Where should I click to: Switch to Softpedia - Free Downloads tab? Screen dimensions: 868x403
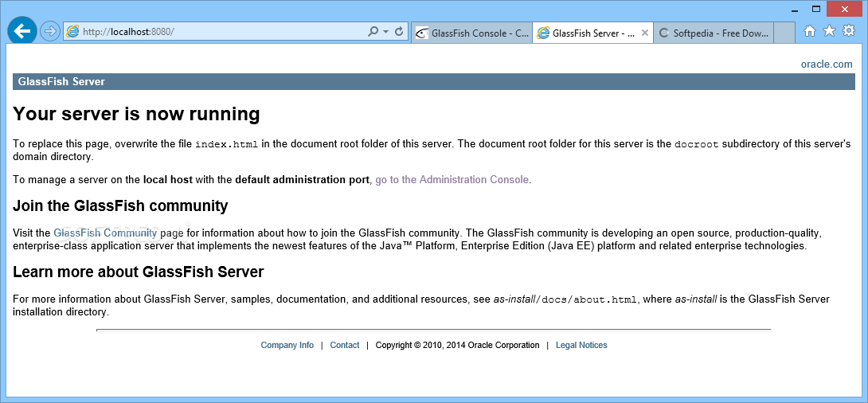point(714,33)
